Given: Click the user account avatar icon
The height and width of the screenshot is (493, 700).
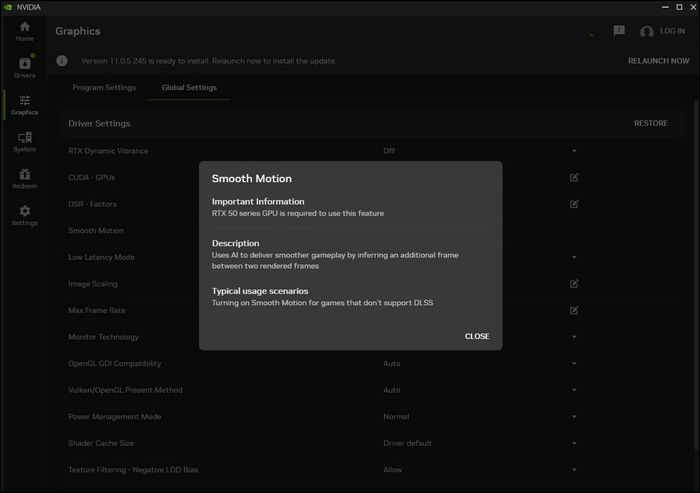Looking at the screenshot, I should [646, 32].
